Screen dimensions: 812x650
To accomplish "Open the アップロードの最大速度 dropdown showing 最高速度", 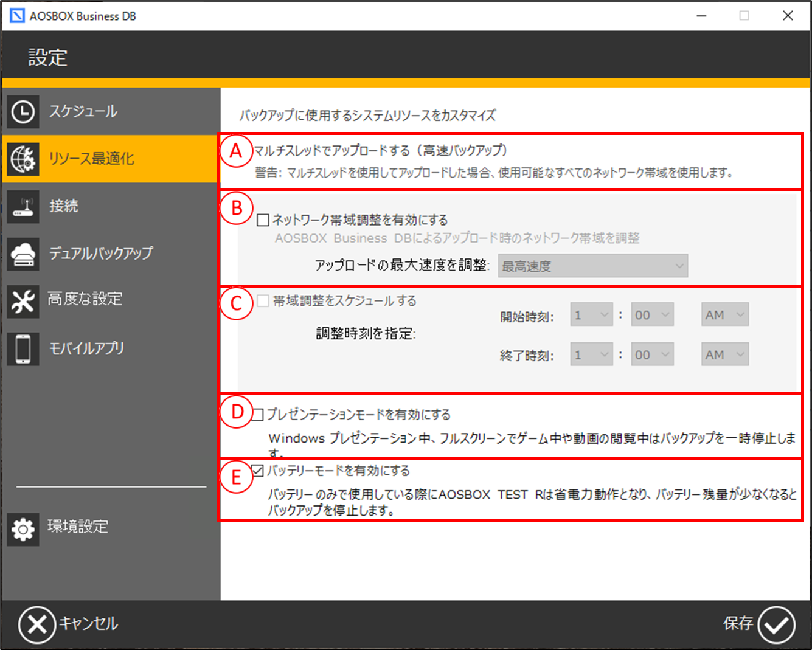I will [593, 266].
